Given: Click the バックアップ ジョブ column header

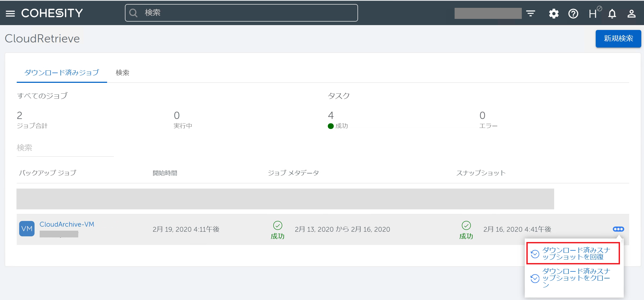Looking at the screenshot, I should [47, 173].
